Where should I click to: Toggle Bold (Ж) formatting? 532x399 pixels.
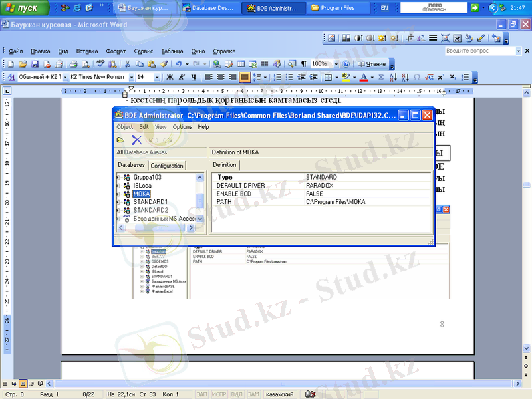click(x=170, y=77)
